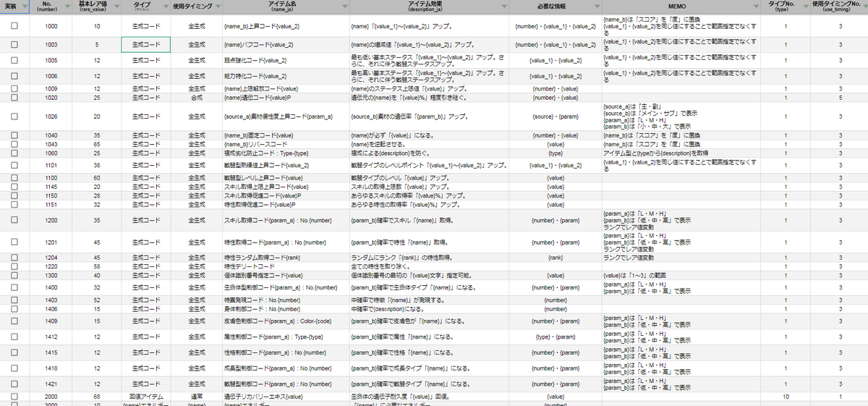Open the タイプNo. column filter dropdown
868x406 pixels.
(x=805, y=7)
